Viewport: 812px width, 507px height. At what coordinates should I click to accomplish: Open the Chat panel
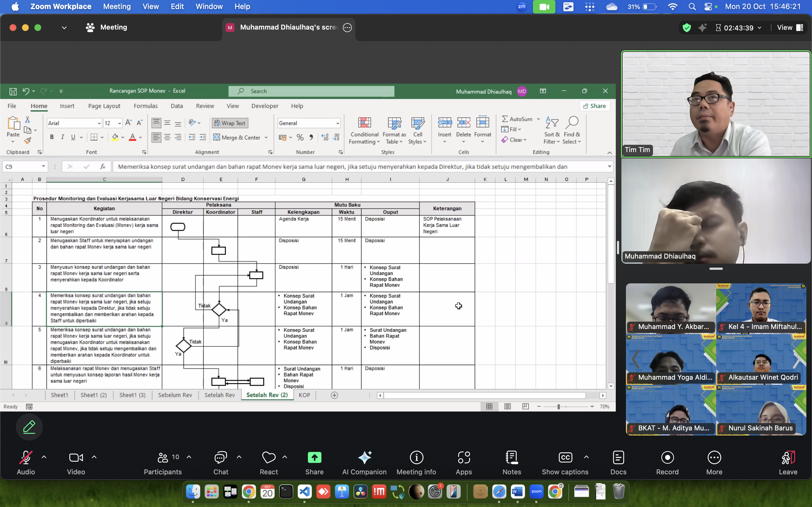pyautogui.click(x=220, y=458)
